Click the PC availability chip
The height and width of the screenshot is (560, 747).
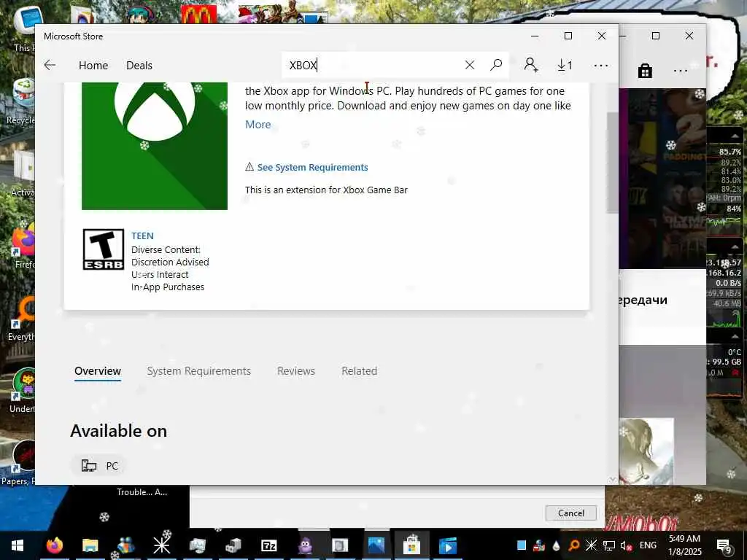[99, 465]
